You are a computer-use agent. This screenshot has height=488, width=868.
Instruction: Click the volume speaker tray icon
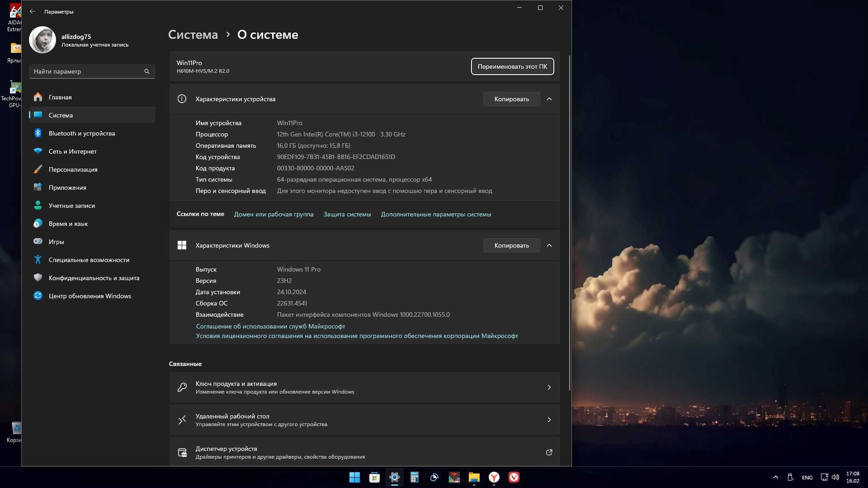[835, 477]
